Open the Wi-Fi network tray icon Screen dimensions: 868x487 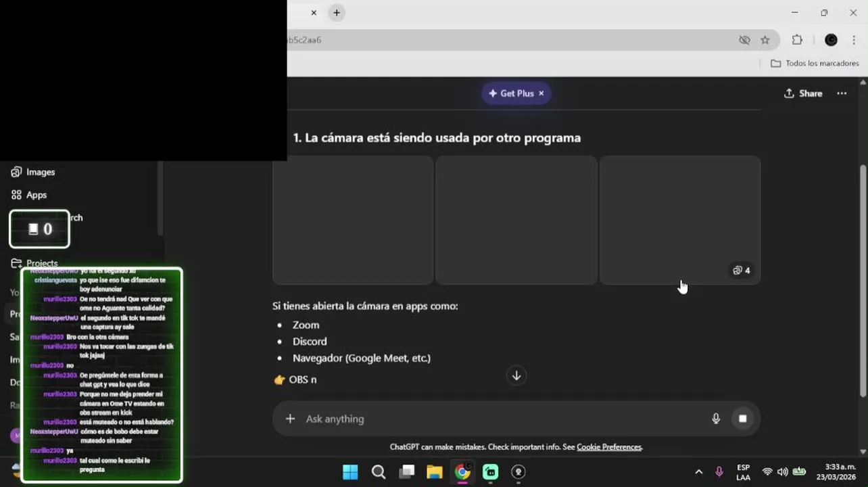tap(767, 472)
